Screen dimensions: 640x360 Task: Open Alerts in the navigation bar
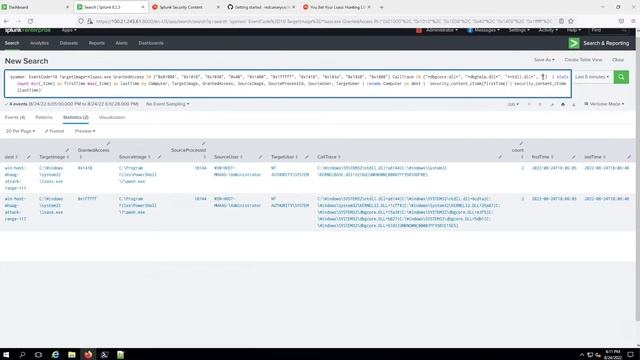(122, 43)
